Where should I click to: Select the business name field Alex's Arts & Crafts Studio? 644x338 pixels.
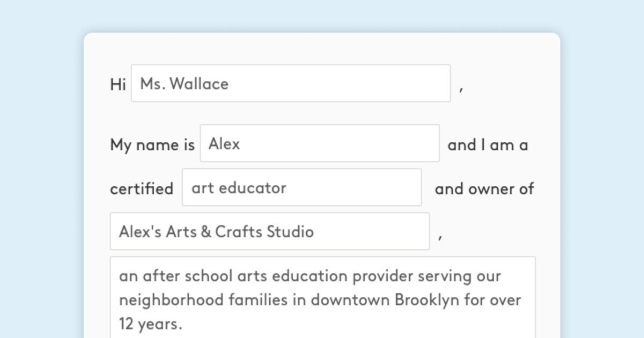[x=269, y=231]
